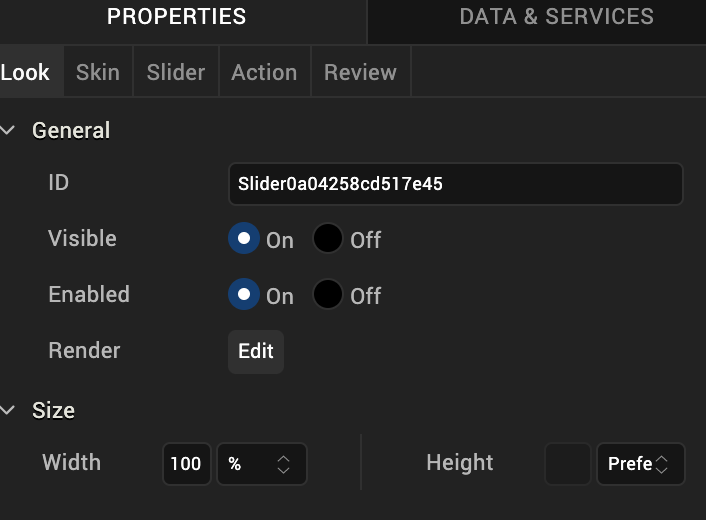Set Visible to Off

328,239
